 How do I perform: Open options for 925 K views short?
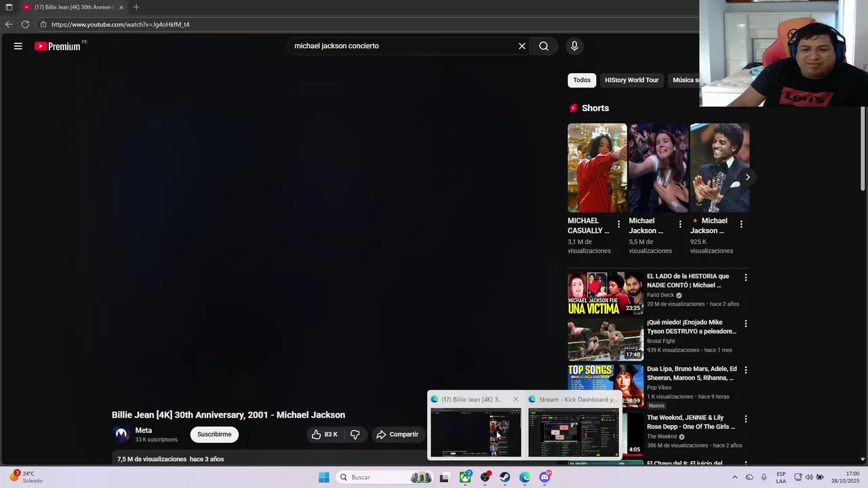pos(741,224)
